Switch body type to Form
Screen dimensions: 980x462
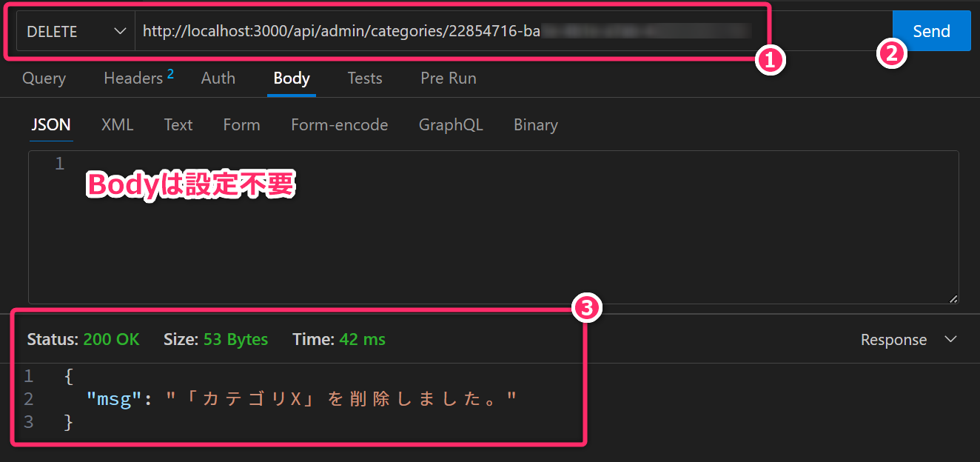click(241, 125)
